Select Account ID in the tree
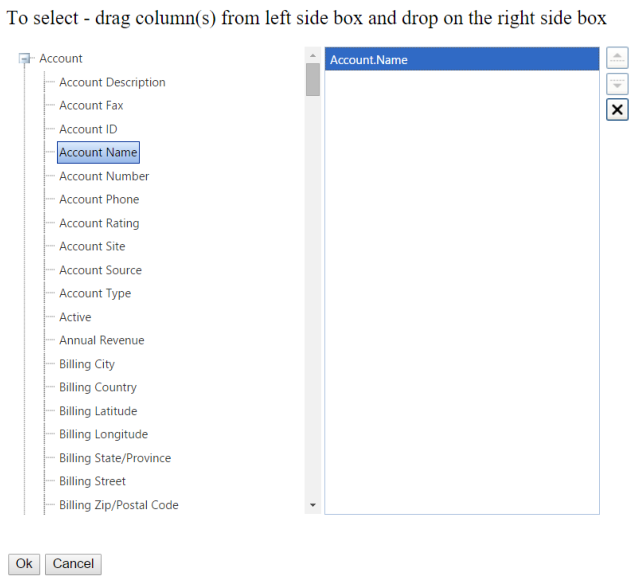 [88, 129]
